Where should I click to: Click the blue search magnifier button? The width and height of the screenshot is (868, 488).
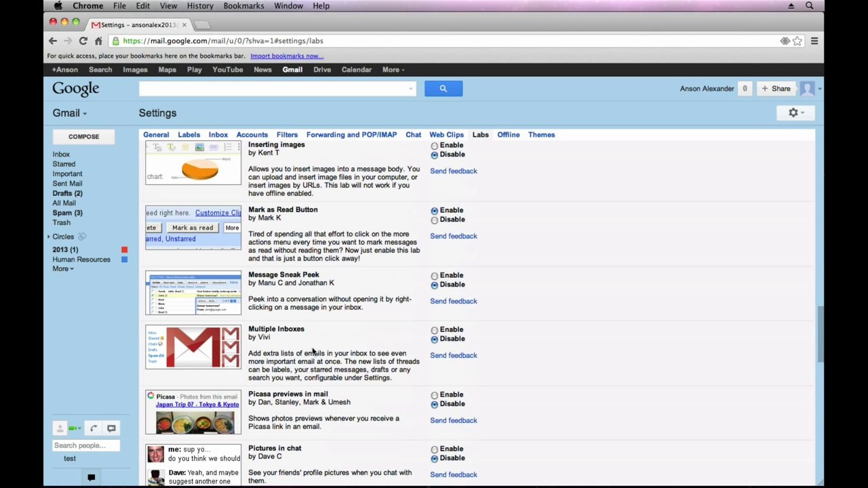pyautogui.click(x=443, y=88)
